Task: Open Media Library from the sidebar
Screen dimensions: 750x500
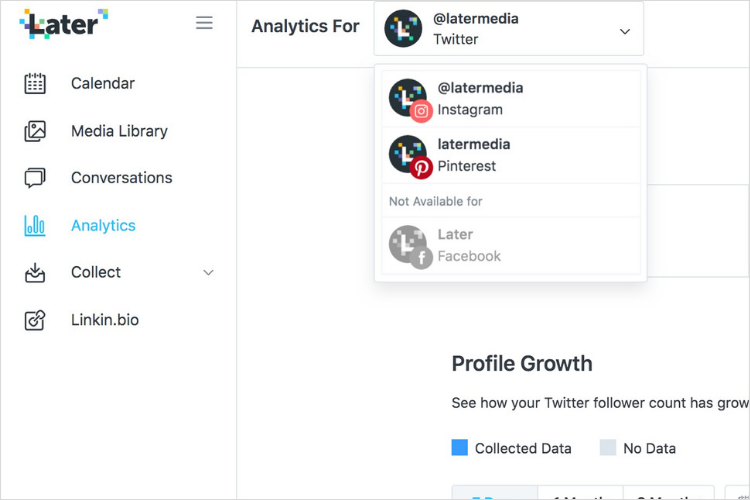Action: tap(119, 131)
